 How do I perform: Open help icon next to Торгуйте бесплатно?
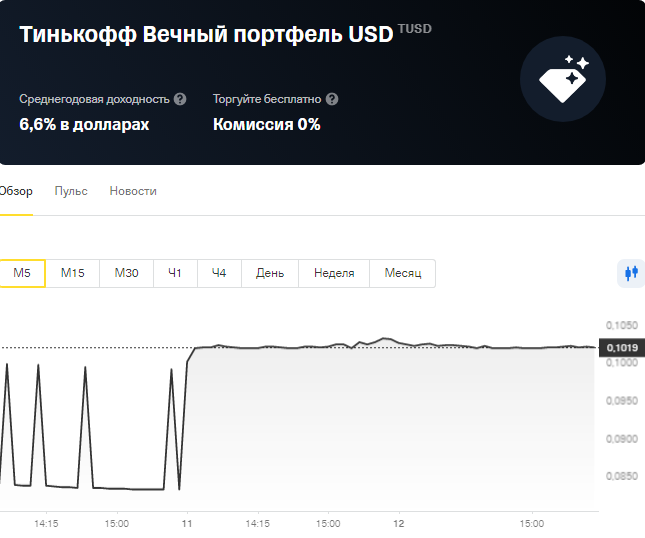pyautogui.click(x=332, y=99)
